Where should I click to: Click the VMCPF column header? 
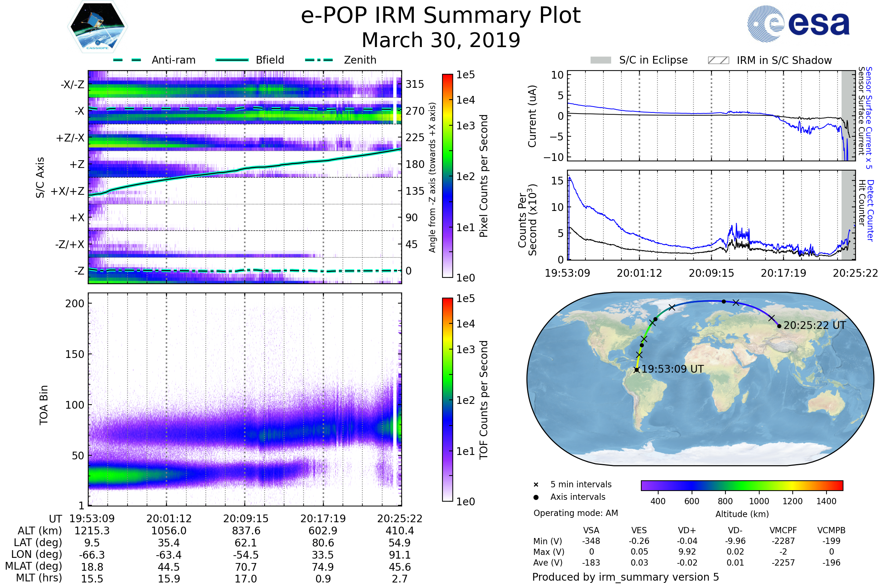coord(783,530)
